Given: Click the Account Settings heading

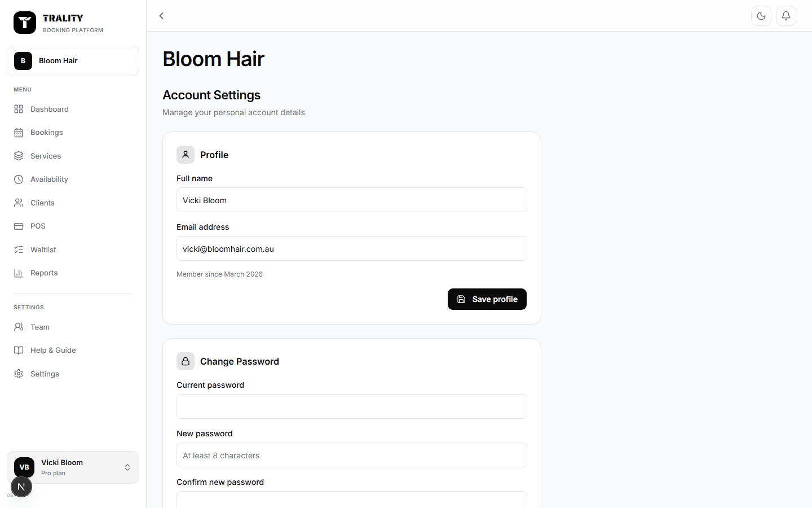Looking at the screenshot, I should tap(211, 95).
